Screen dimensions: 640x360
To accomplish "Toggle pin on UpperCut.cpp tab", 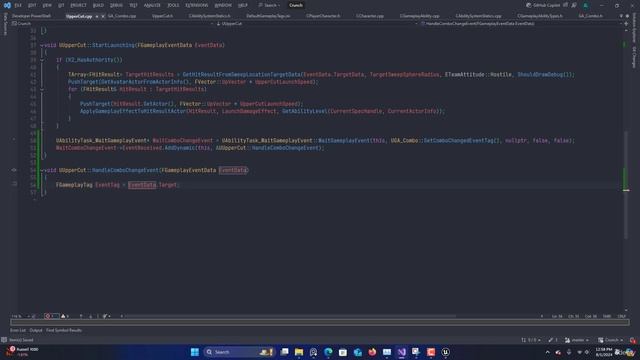I will coord(97,16).
